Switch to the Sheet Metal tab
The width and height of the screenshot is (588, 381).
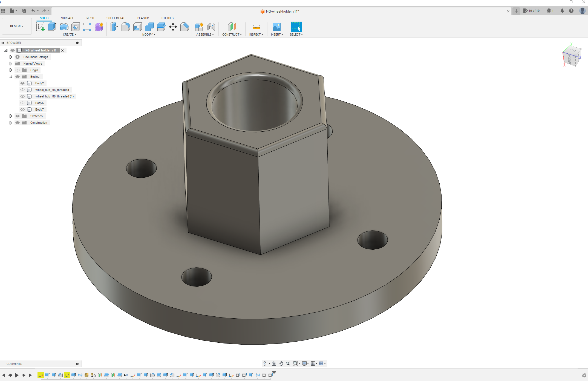[116, 18]
